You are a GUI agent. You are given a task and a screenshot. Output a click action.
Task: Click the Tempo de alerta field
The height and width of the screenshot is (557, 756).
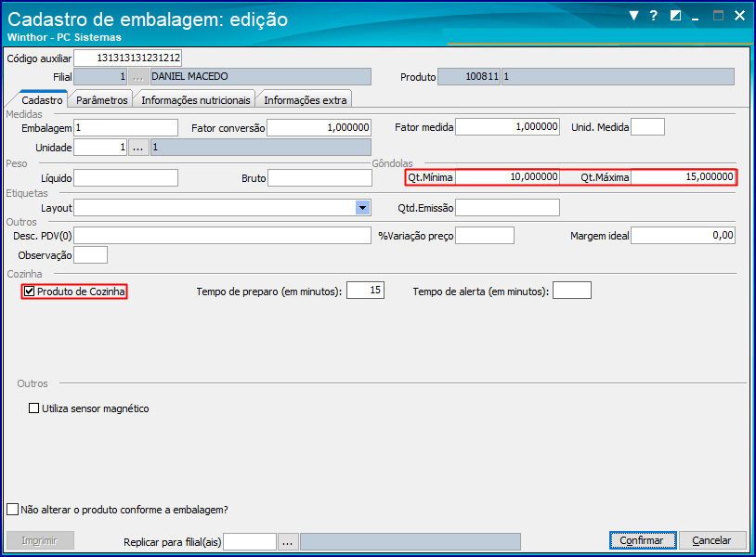point(572,291)
